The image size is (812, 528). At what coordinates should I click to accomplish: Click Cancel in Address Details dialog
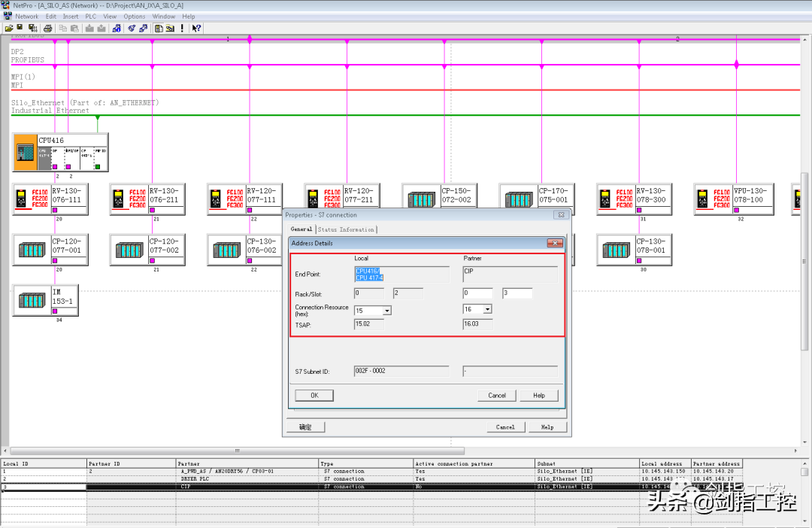pos(497,395)
